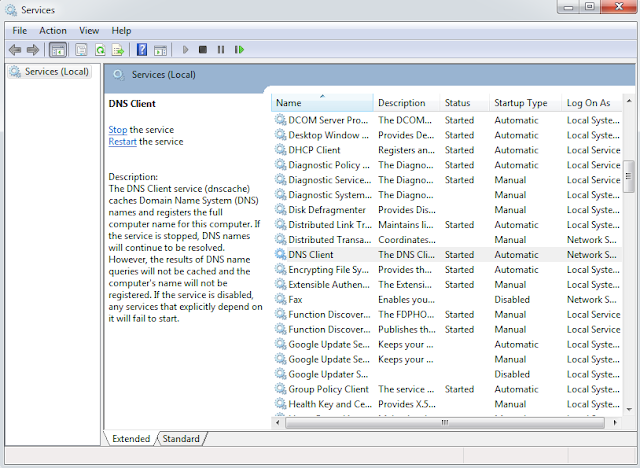Click 'Publishes th...' description cell
Image resolution: width=640 pixels, height=468 pixels.
tap(407, 329)
